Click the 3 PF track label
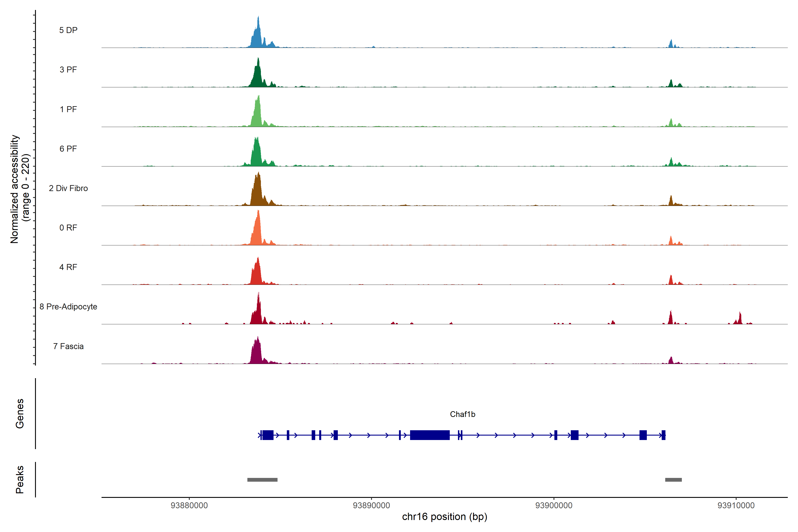 click(x=68, y=70)
